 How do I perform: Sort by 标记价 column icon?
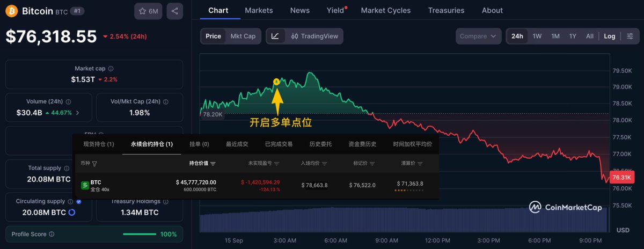tap(372, 163)
